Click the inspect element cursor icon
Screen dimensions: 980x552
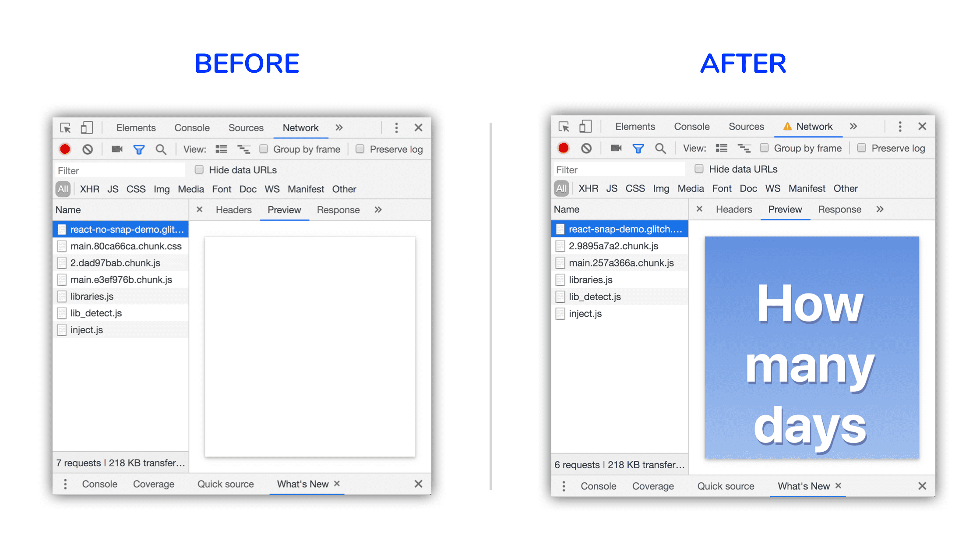pyautogui.click(x=65, y=127)
